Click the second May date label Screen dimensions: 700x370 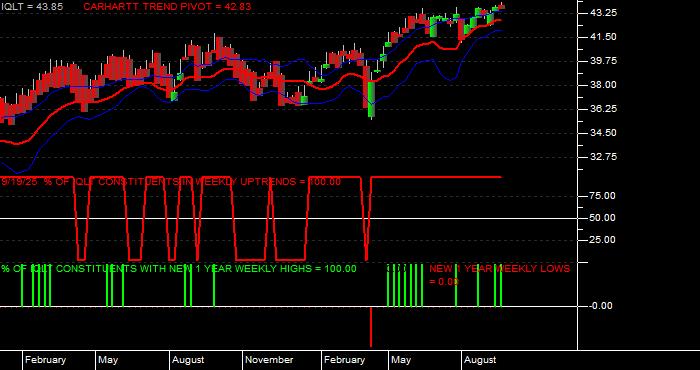point(401,360)
